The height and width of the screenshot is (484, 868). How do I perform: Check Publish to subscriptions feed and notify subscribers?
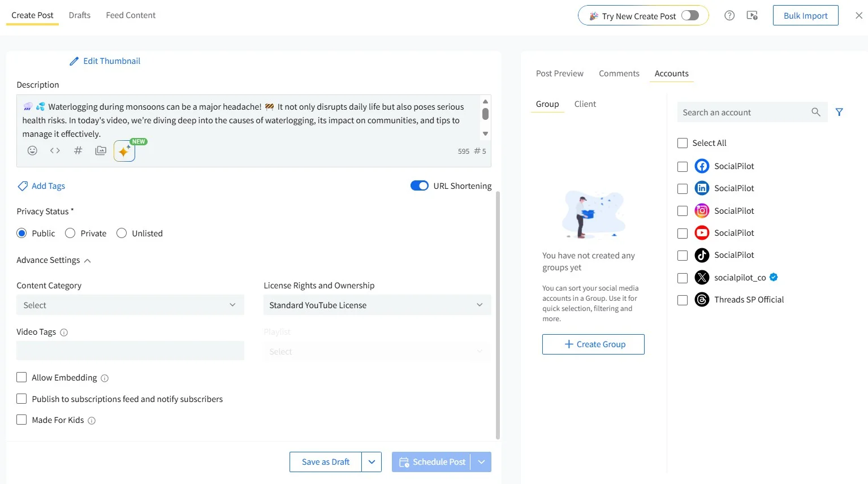pyautogui.click(x=21, y=399)
